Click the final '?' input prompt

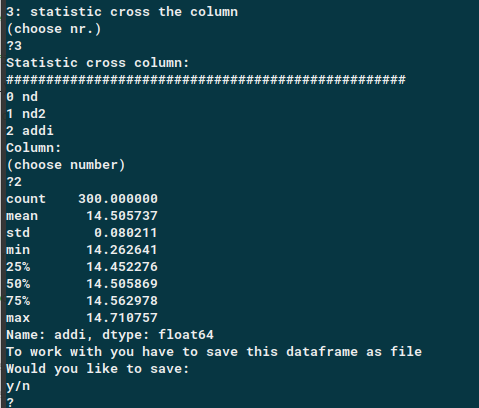(x=10, y=402)
